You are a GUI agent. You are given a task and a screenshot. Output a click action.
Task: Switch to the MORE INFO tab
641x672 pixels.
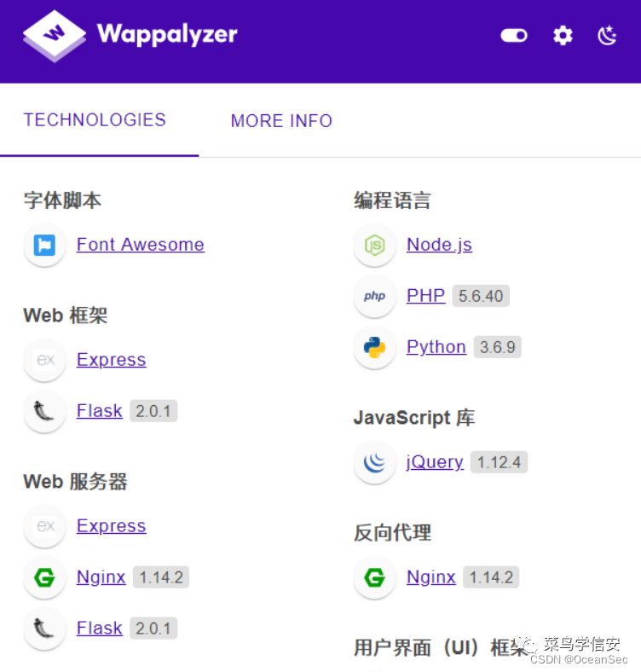coord(281,121)
